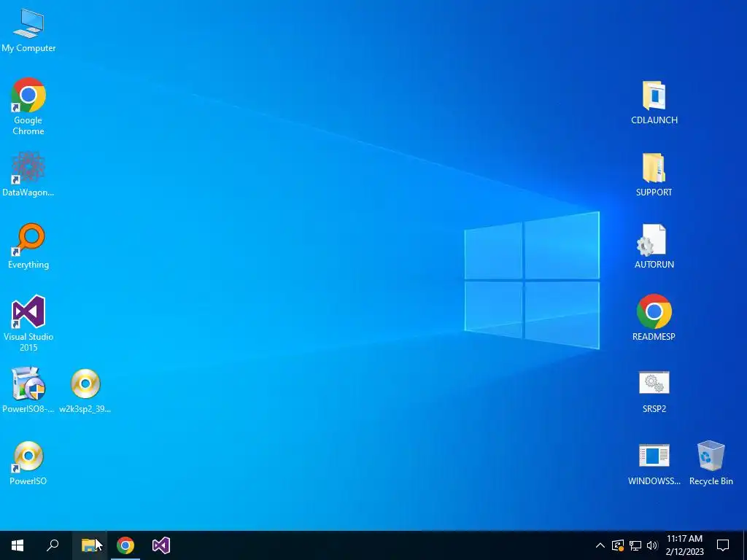747x560 pixels.
Task: Select the My Computer desktop icon
Action: 28,30
